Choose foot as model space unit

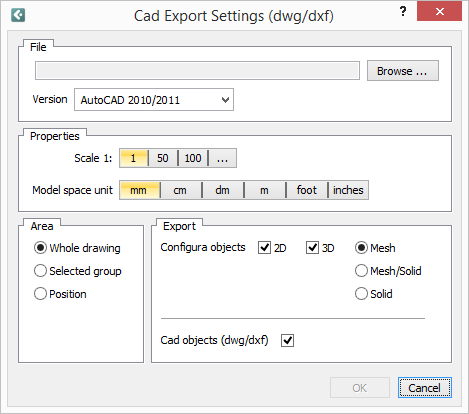point(307,190)
